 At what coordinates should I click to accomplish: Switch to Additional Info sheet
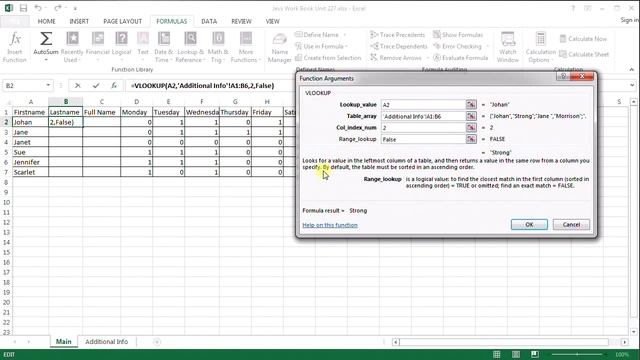tap(106, 342)
